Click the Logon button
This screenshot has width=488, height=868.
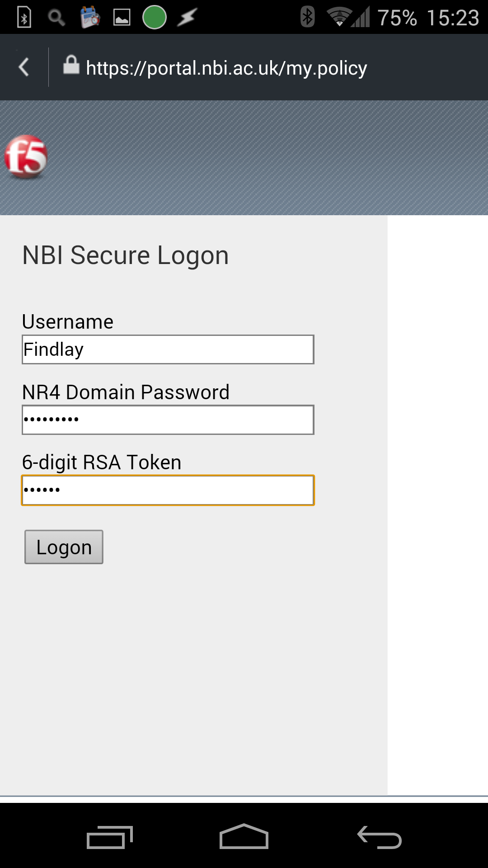64,547
